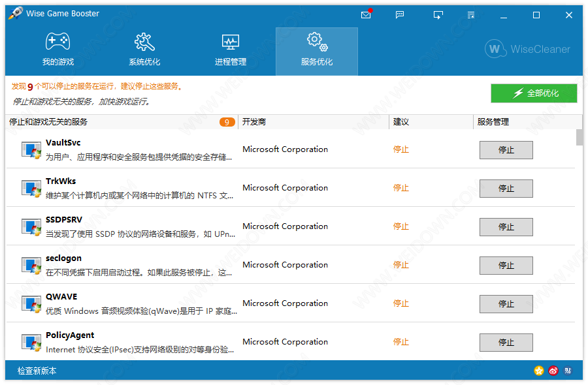Select the PolicyAgent service name

(x=70, y=335)
